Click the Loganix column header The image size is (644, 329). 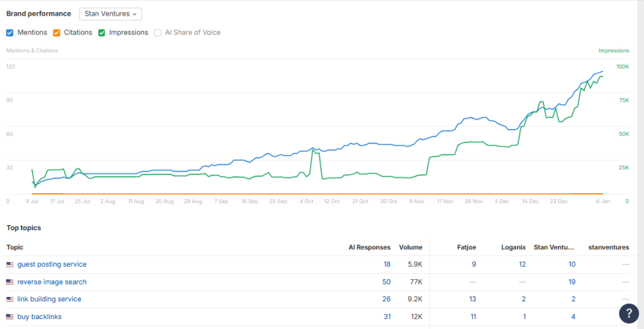[513, 247]
